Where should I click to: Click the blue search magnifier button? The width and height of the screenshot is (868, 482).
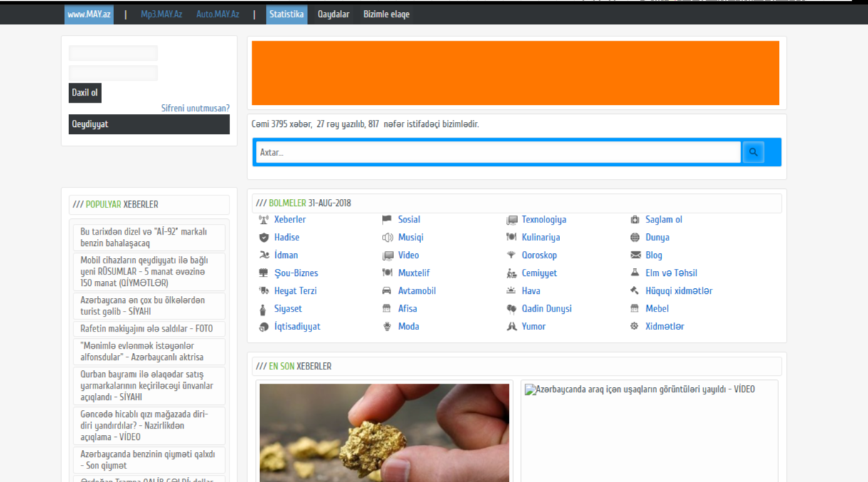pyautogui.click(x=753, y=152)
